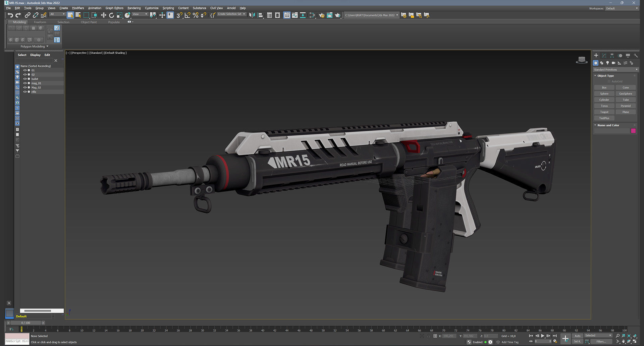This screenshot has width=644, height=346.
Task: Open the Workspaces Default dropdown
Action: pos(622,8)
